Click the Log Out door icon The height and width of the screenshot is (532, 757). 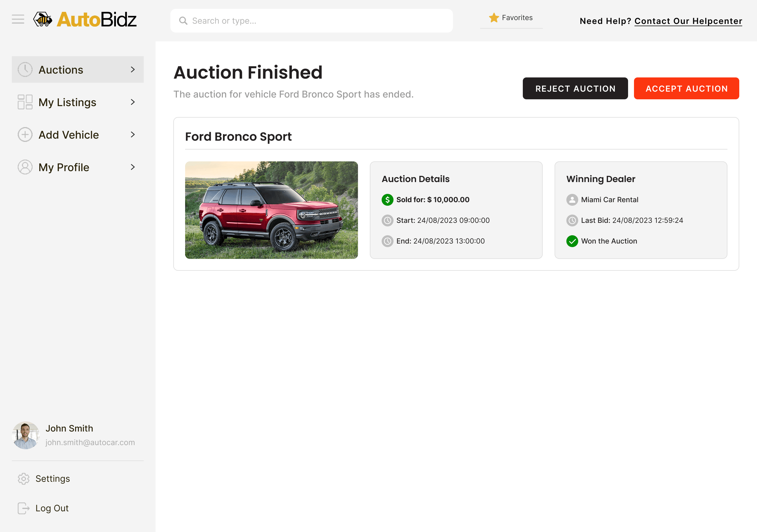(x=23, y=508)
